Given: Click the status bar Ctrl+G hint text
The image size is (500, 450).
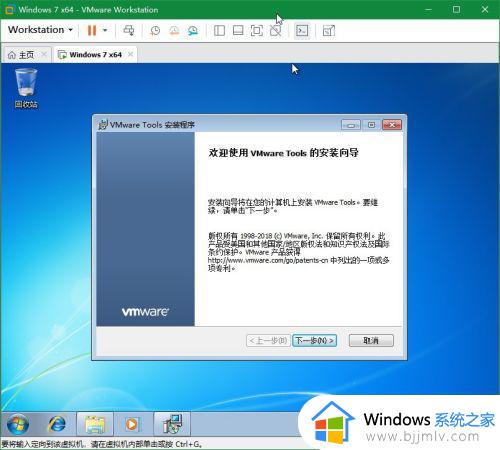Looking at the screenshot, I should 102,445.
